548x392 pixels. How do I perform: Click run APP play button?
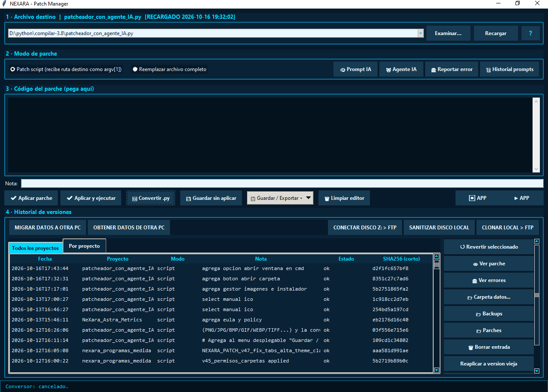point(521,198)
